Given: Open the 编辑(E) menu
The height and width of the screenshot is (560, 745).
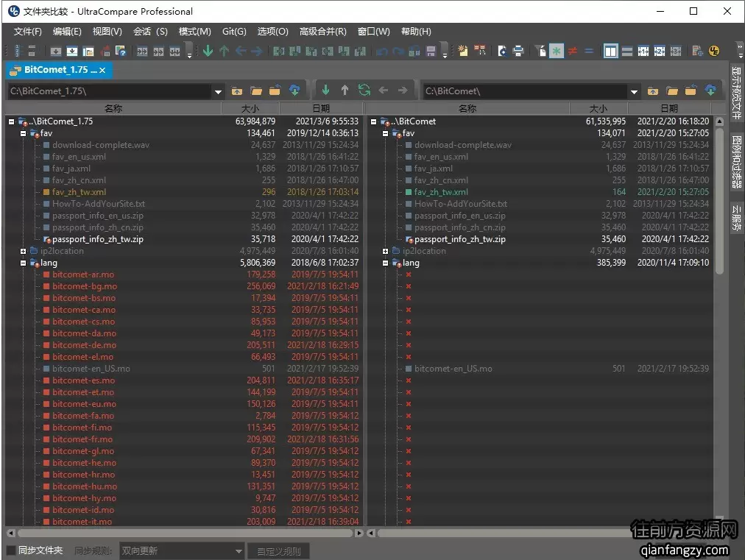Looking at the screenshot, I should [x=67, y=32].
